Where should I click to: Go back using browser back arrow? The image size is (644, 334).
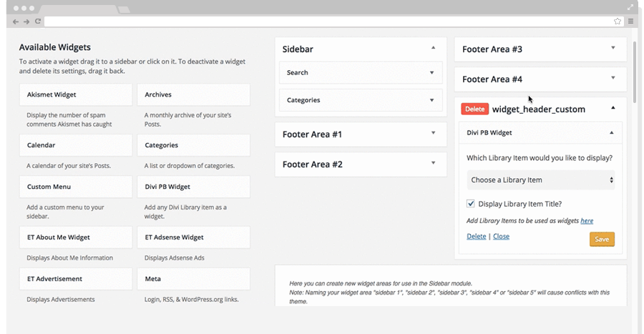click(16, 21)
